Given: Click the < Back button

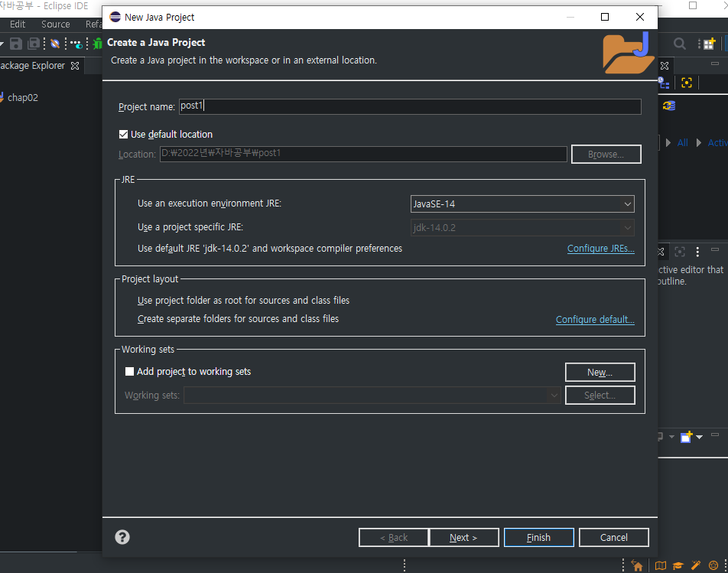Looking at the screenshot, I should click(x=394, y=537).
